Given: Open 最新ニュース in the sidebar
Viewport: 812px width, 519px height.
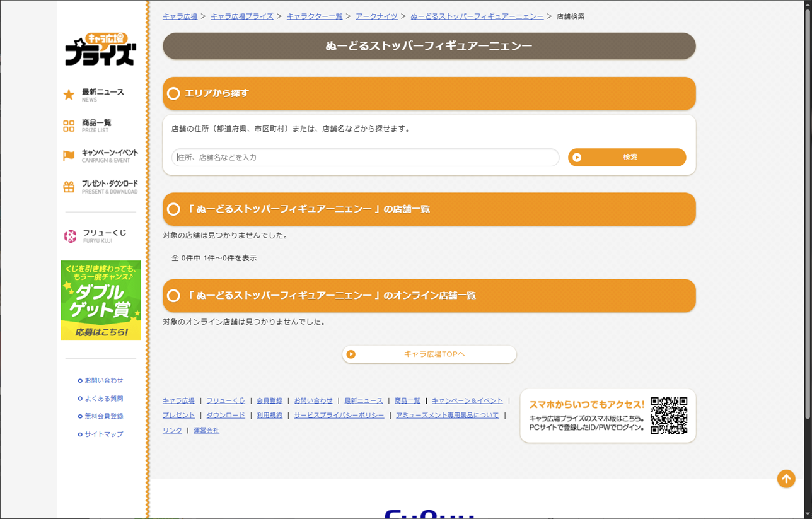Looking at the screenshot, I should 103,95.
